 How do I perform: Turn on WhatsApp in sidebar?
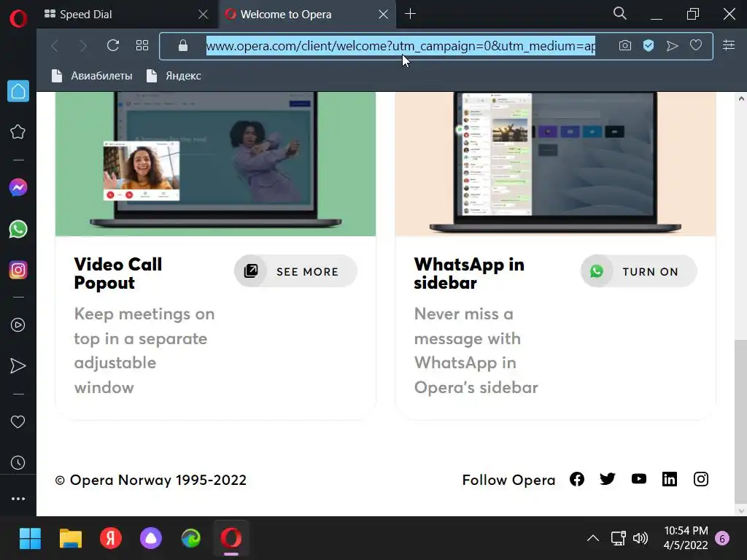(639, 271)
